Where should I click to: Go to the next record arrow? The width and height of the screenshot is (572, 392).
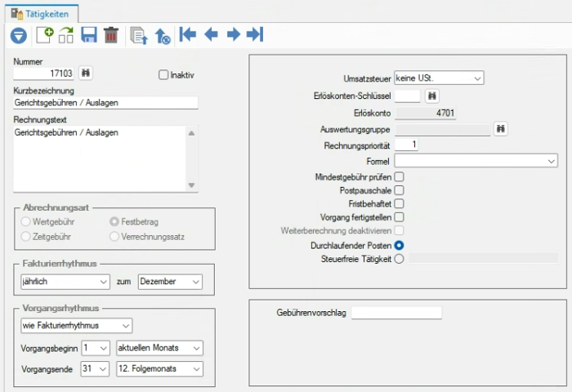(234, 34)
